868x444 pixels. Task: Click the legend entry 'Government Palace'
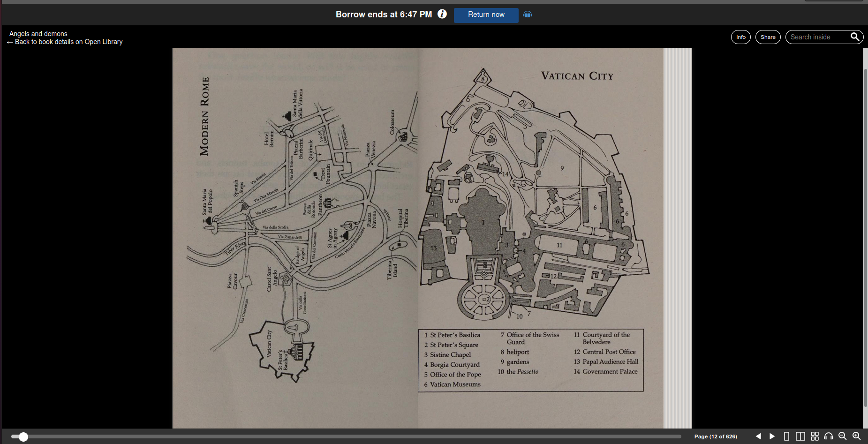click(x=610, y=372)
